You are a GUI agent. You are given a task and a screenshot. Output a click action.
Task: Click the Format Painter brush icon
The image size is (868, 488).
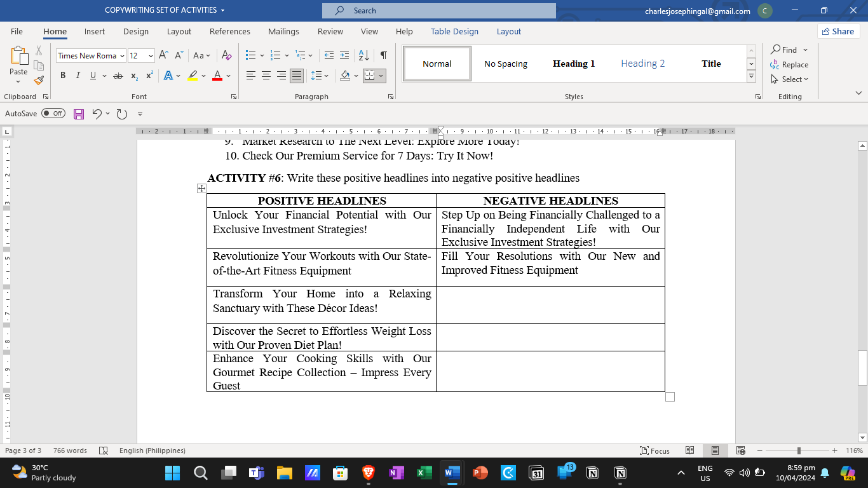[39, 81]
